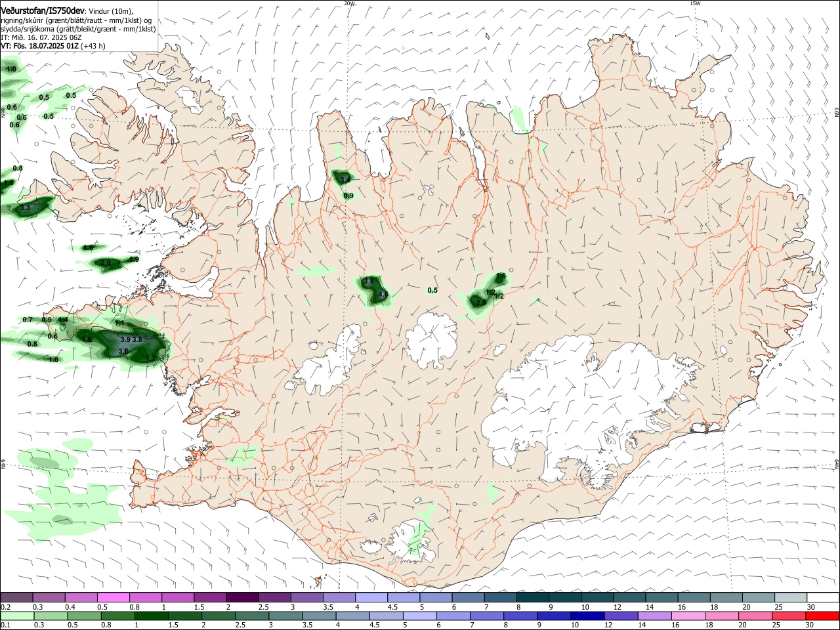Pick the upper legend swatch between 4 and 4.5
This screenshot has height=630, width=840.
tap(371, 597)
